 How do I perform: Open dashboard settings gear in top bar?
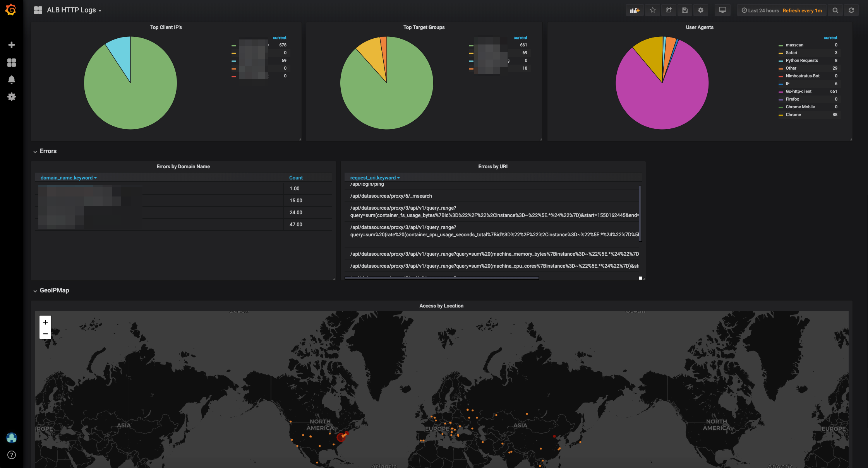tap(701, 10)
